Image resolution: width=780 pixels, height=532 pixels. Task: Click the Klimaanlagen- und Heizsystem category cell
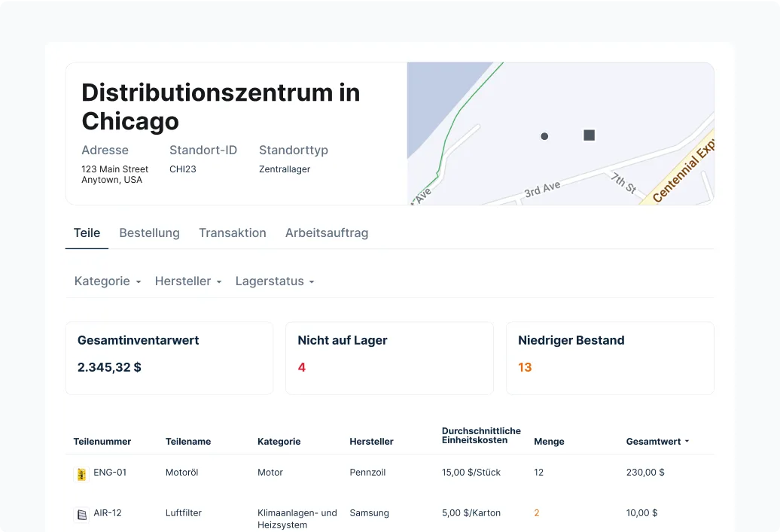[x=297, y=519]
